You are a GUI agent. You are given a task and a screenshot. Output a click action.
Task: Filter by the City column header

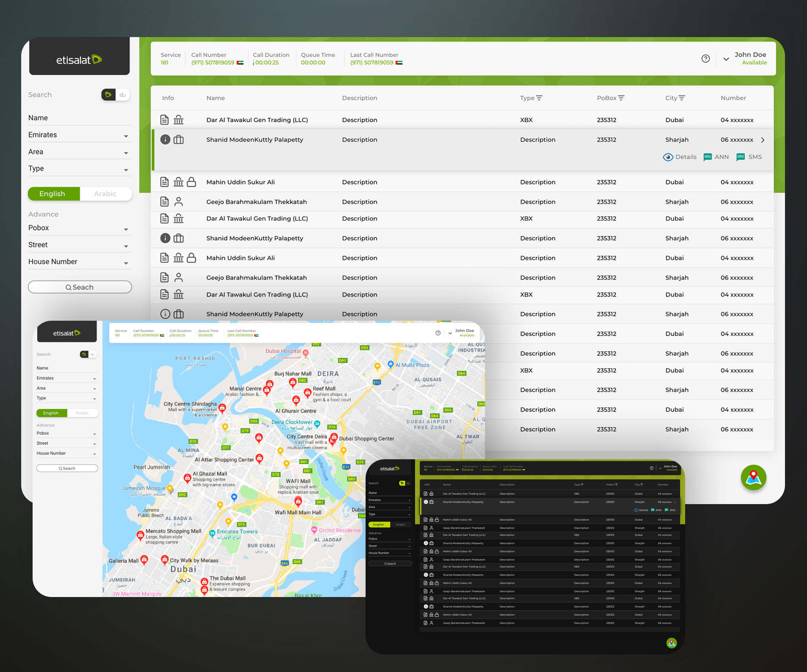pyautogui.click(x=675, y=98)
